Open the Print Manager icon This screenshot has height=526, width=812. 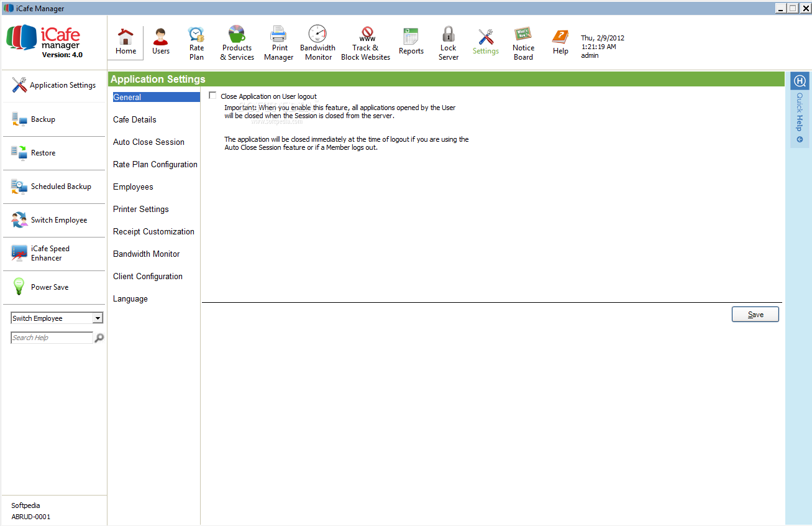point(278,34)
